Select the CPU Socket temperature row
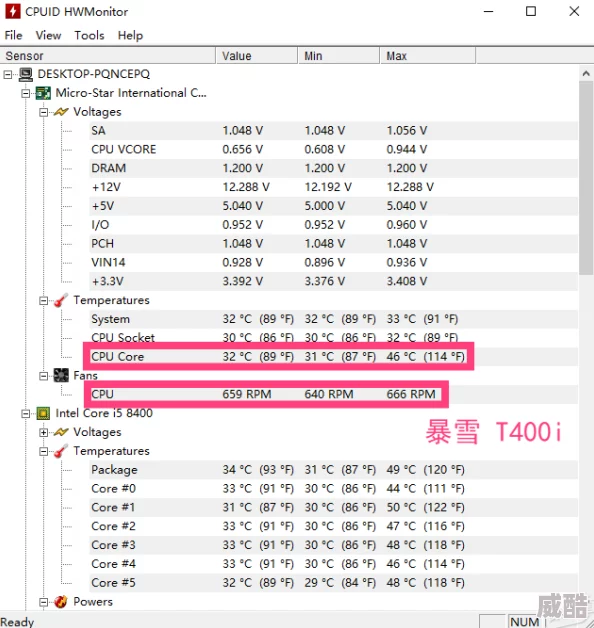Screen dimensions: 594x628 pyautogui.click(x=333, y=338)
